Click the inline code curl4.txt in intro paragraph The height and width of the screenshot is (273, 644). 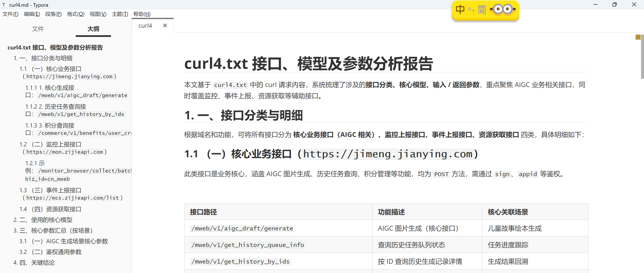(x=230, y=85)
